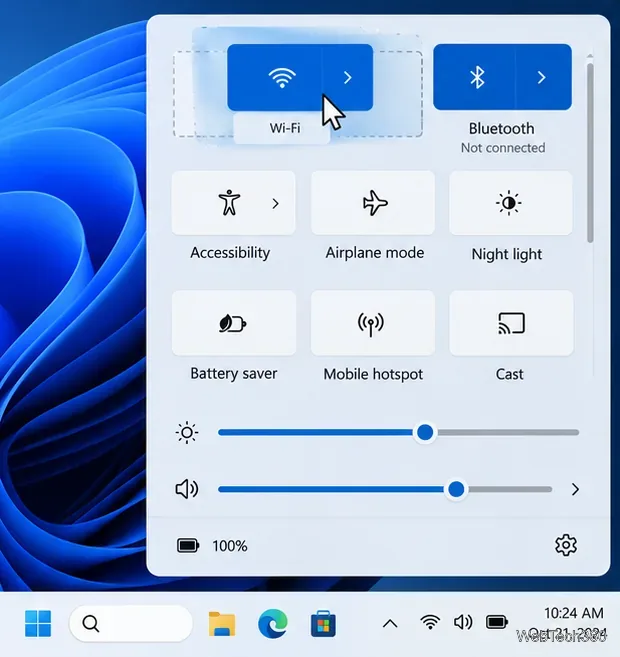Turn on Night light tile
The height and width of the screenshot is (657, 620).
pyautogui.click(x=511, y=203)
